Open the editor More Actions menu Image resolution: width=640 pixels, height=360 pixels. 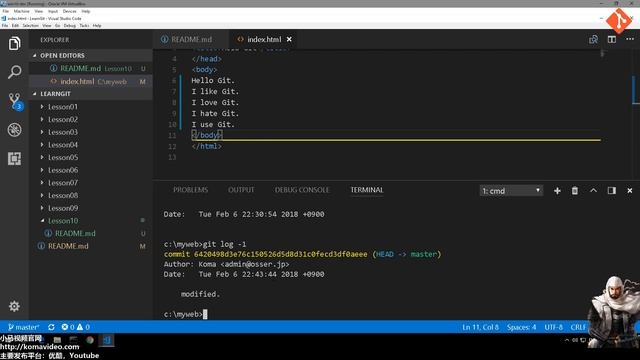pyautogui.click(x=630, y=39)
